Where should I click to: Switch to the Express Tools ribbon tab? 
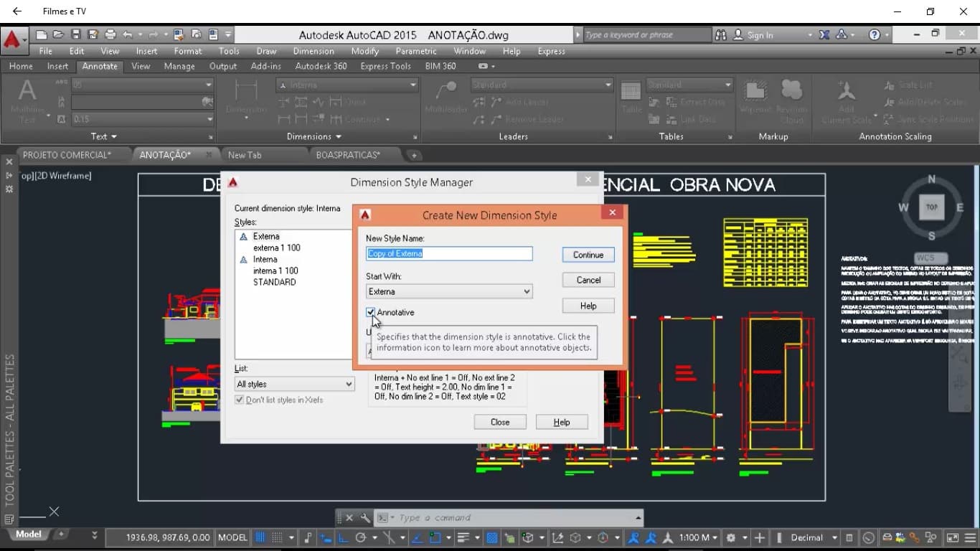(x=385, y=66)
